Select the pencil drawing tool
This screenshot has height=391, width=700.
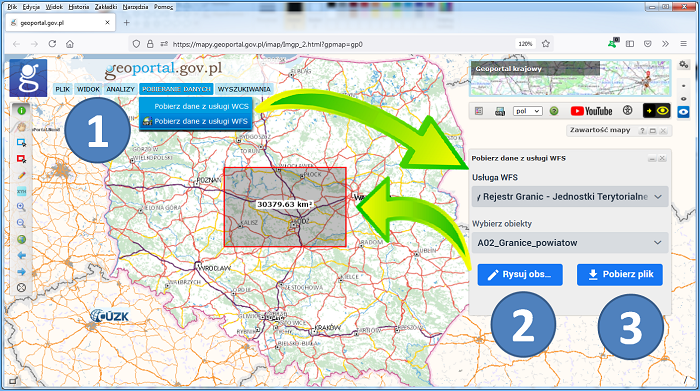point(21,175)
